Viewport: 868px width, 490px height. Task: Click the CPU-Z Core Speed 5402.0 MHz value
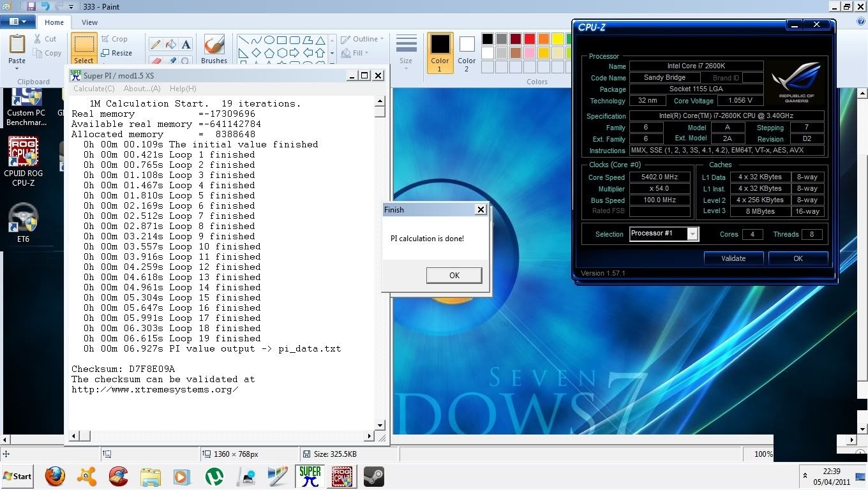[660, 177]
